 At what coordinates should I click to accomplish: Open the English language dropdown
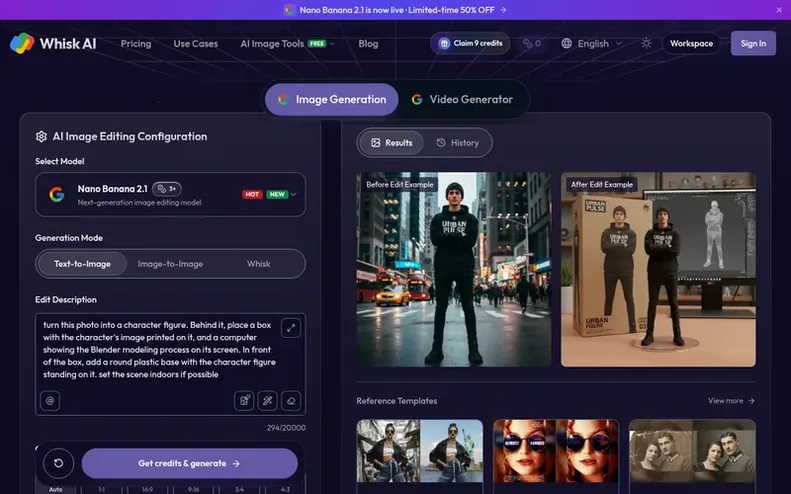click(591, 43)
